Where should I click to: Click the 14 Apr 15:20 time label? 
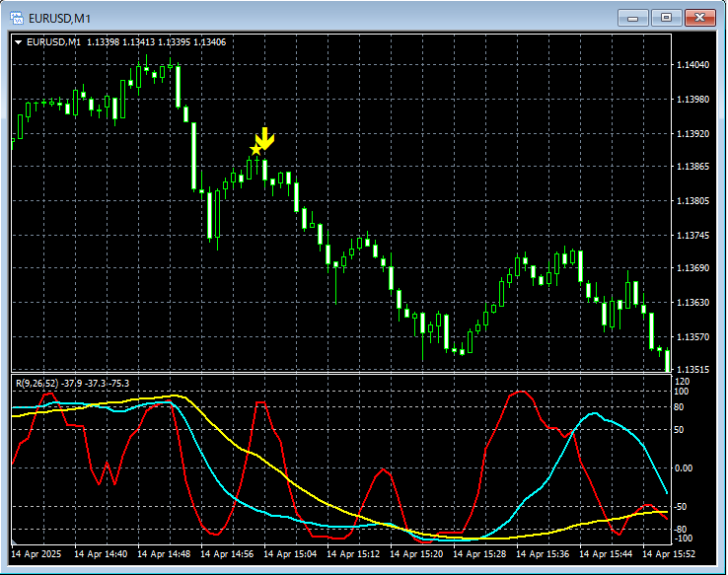point(416,554)
